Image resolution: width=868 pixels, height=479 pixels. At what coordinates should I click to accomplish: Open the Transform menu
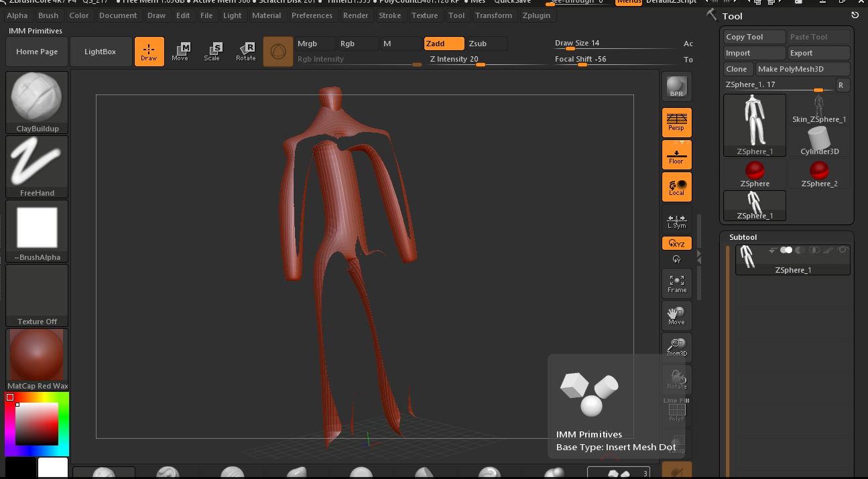point(493,15)
